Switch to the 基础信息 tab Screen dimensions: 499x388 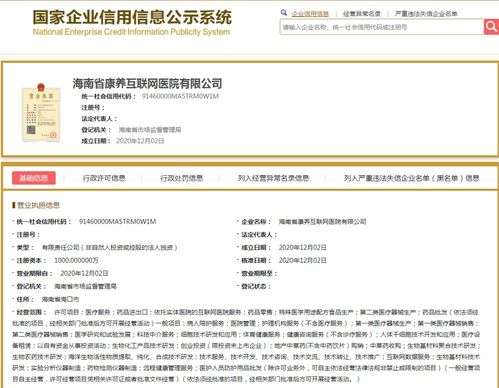34,178
